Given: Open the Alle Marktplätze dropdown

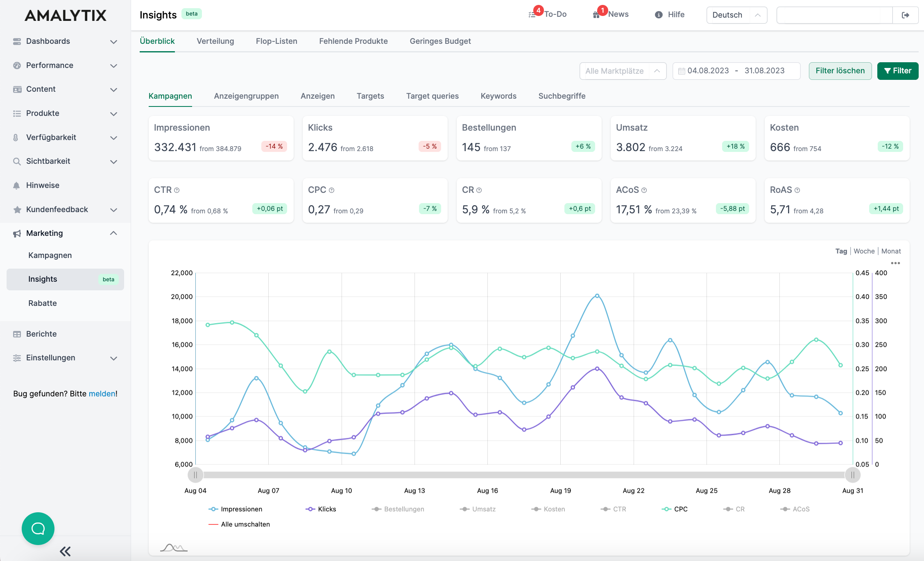Looking at the screenshot, I should click(x=623, y=71).
